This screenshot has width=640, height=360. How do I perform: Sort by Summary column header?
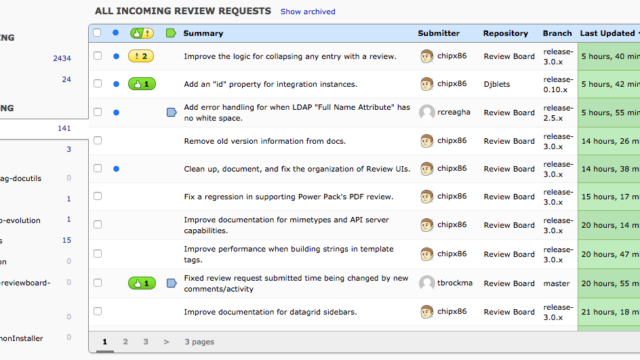tap(203, 33)
